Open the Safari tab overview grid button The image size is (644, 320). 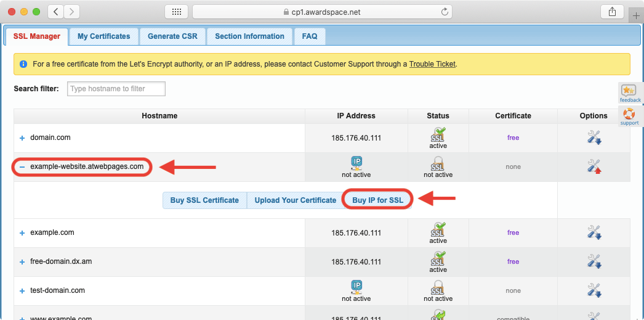[176, 12]
